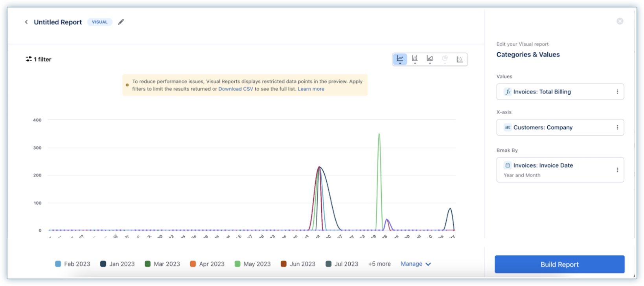Choose the area chart type icon
Image resolution: width=644 pixels, height=286 pixels.
pos(430,59)
